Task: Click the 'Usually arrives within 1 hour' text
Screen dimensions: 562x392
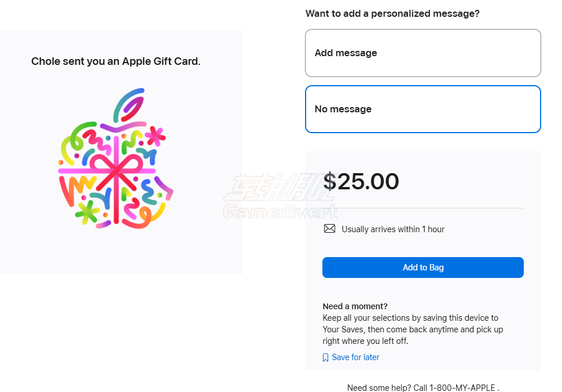Action: (393, 229)
